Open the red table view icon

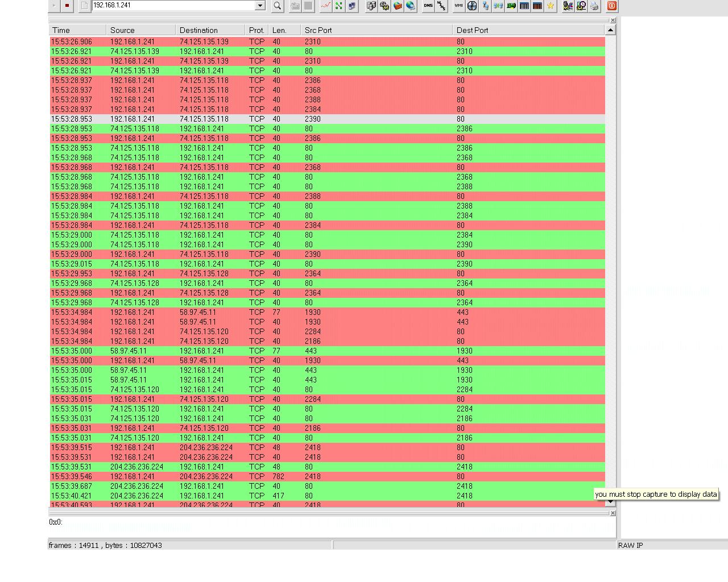pos(537,6)
